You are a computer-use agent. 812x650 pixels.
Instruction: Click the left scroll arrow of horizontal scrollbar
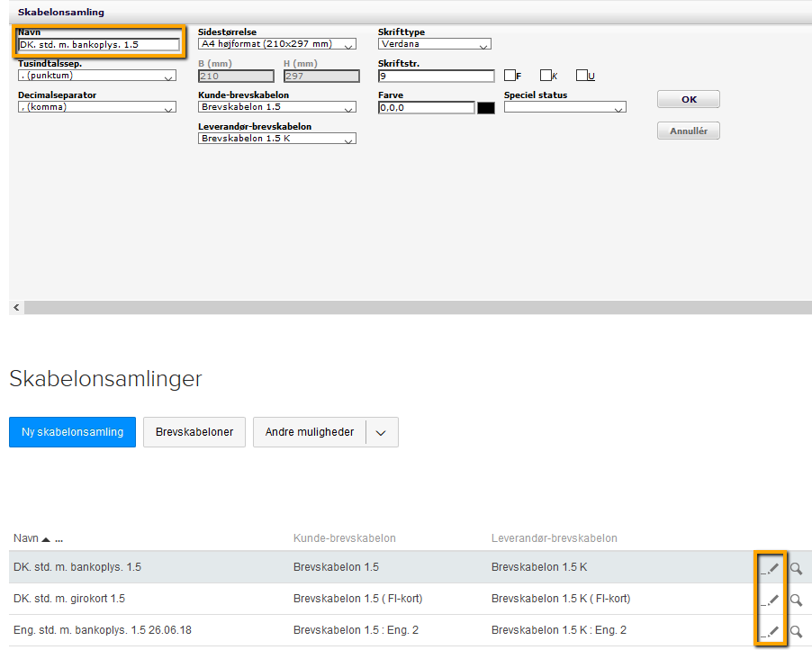16,308
